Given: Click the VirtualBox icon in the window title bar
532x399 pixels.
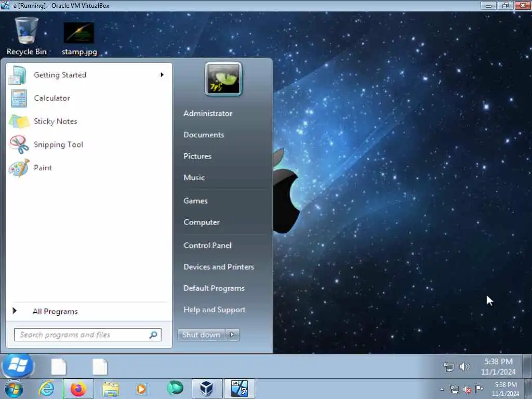Looking at the screenshot, I should [5, 5].
